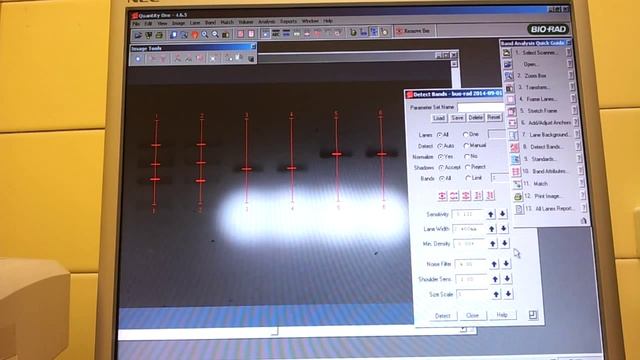The height and width of the screenshot is (360, 640).
Task: Open the File menu
Action: (x=136, y=24)
